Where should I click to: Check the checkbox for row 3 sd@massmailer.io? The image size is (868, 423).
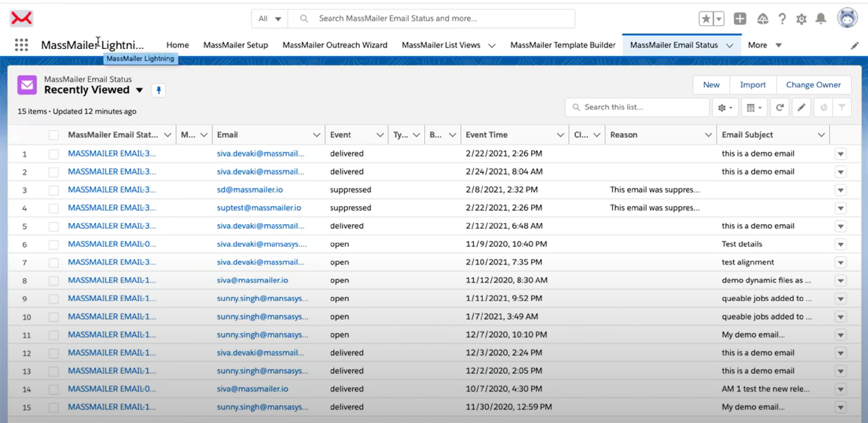[x=54, y=190]
